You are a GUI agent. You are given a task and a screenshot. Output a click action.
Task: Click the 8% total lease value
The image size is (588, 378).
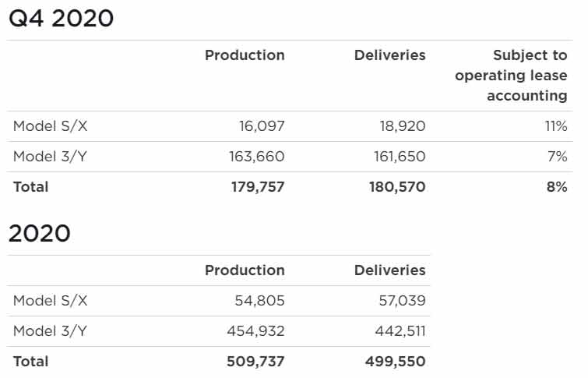[558, 187]
